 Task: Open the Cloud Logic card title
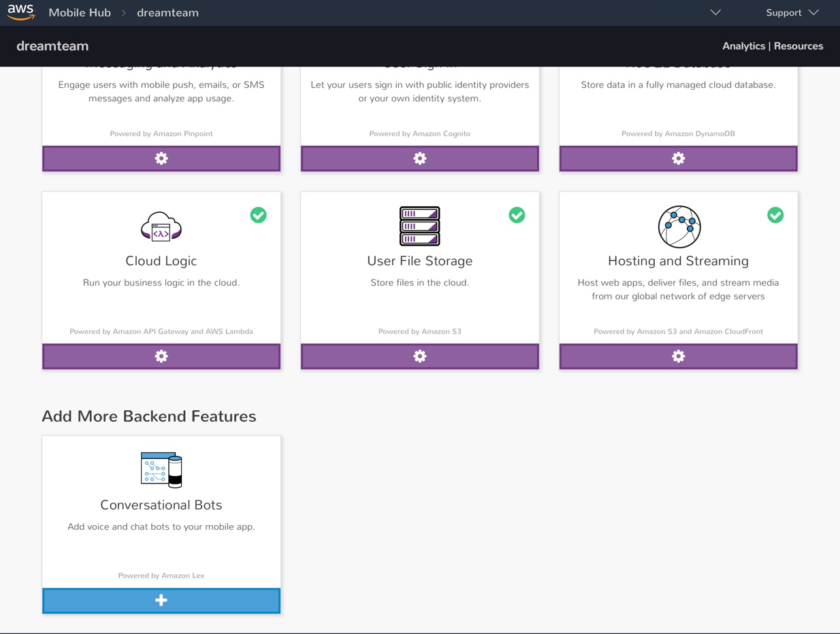coord(161,261)
